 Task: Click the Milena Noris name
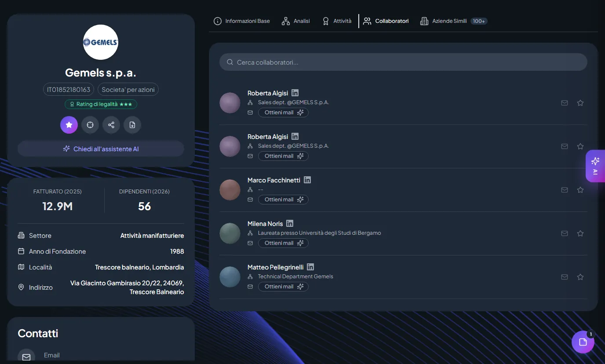tap(265, 224)
